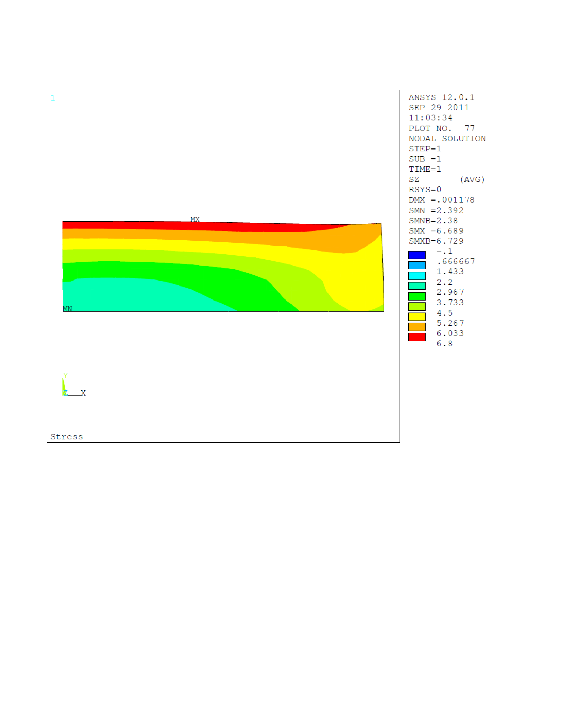Screen dimensions: 563x728
Task: Click the green 2.967 legend swatch
Action: 417,296
